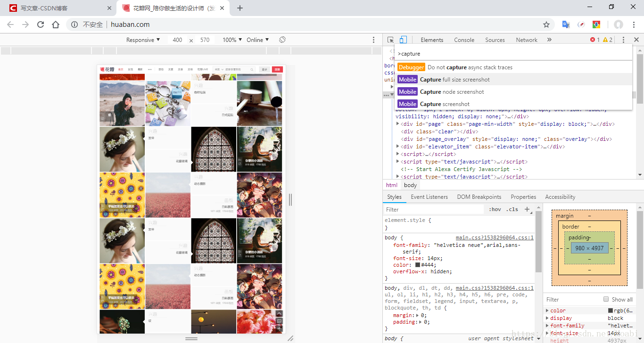The image size is (644, 343).
Task: Toggle the device toolbar icon
Action: [x=403, y=40]
